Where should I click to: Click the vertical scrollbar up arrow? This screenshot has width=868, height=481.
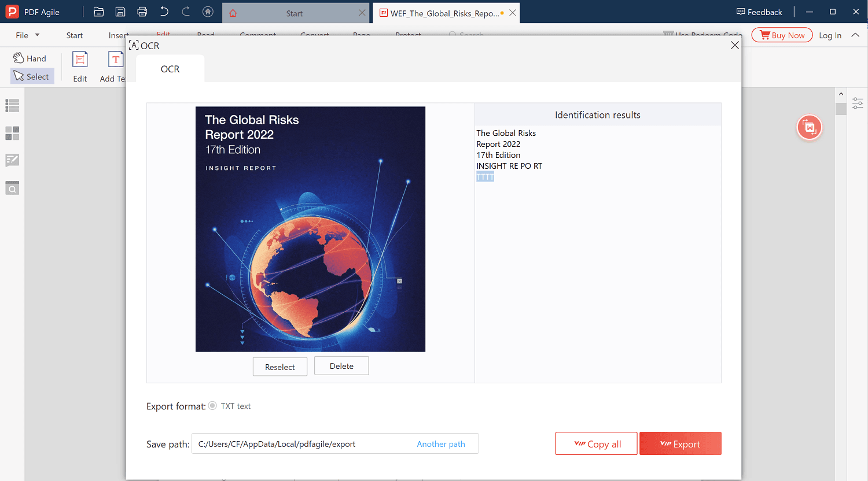point(841,94)
